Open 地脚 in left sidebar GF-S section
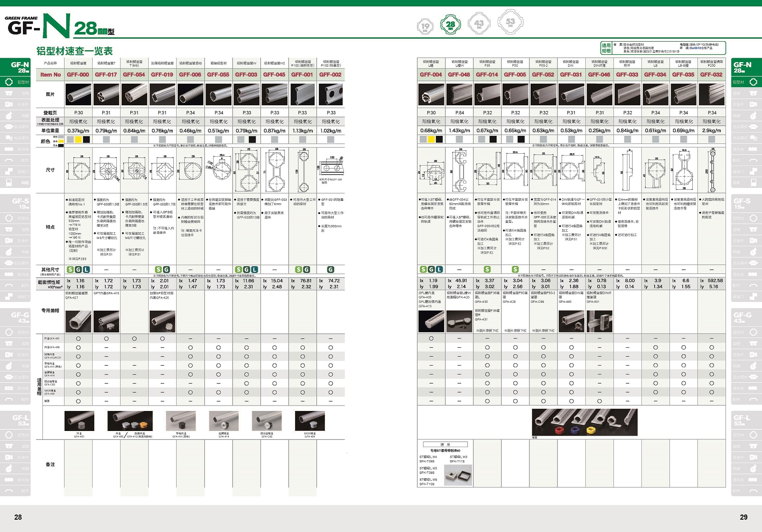This screenshot has height=532, width=762. point(15,252)
